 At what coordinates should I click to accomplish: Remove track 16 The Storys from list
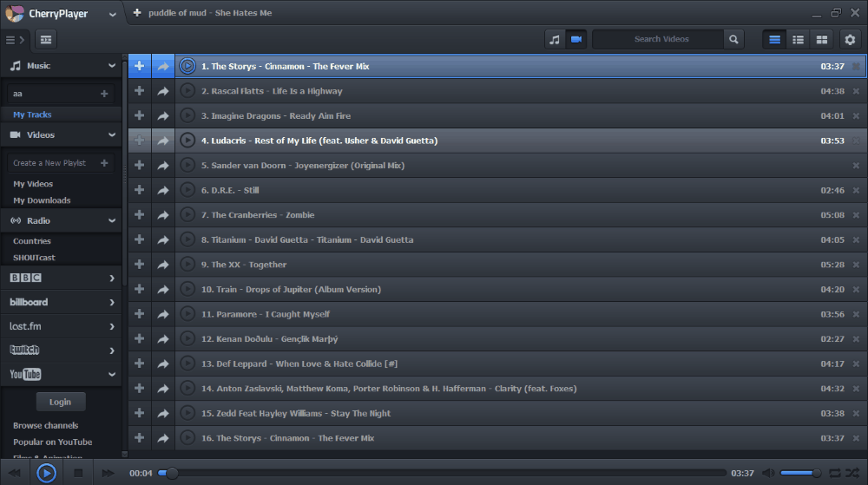856,438
